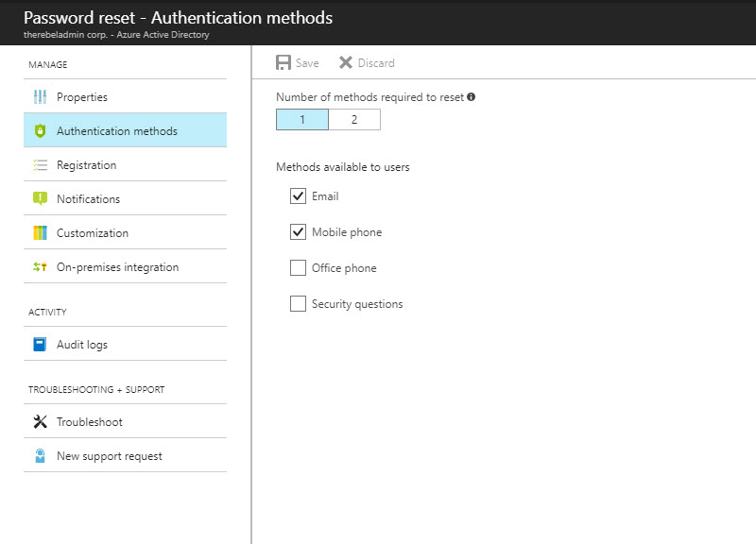This screenshot has width=756, height=544.
Task: Click the Registration checklist icon
Action: [x=40, y=165]
